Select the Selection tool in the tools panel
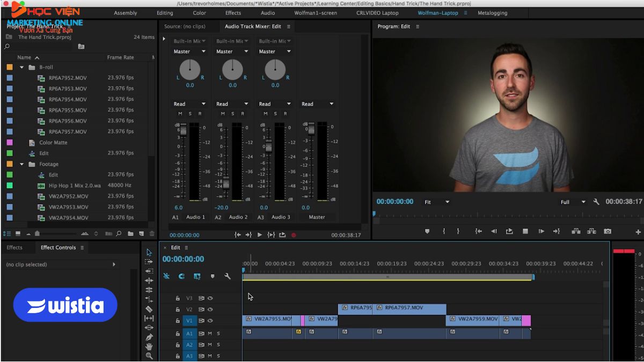 (x=149, y=252)
